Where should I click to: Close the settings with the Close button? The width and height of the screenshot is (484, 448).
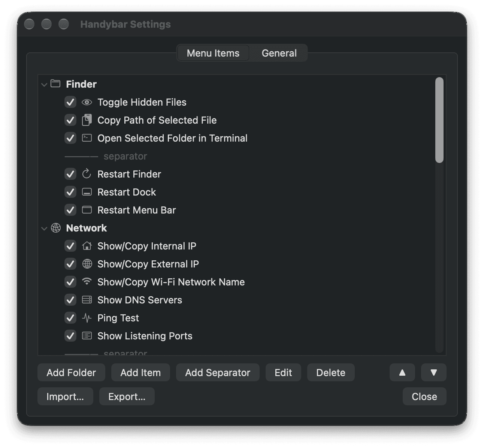(424, 396)
